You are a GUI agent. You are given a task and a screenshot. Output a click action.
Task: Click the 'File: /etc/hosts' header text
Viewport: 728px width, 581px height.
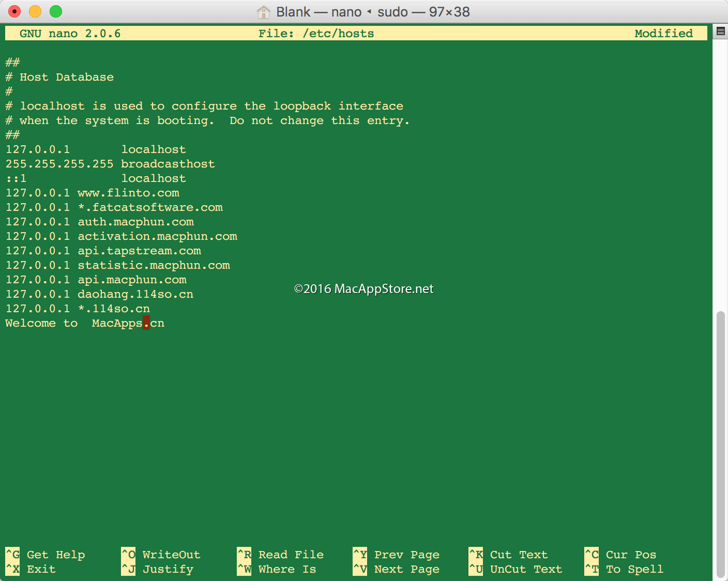(316, 34)
